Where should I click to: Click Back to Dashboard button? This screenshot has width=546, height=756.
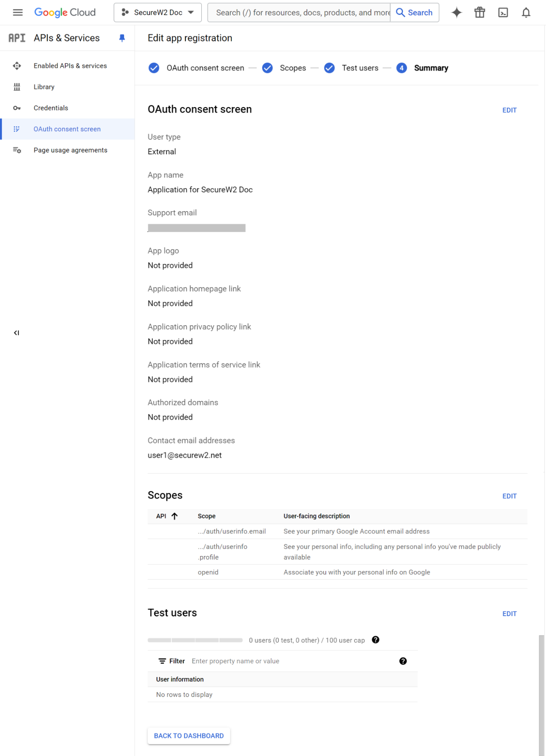[x=188, y=736]
